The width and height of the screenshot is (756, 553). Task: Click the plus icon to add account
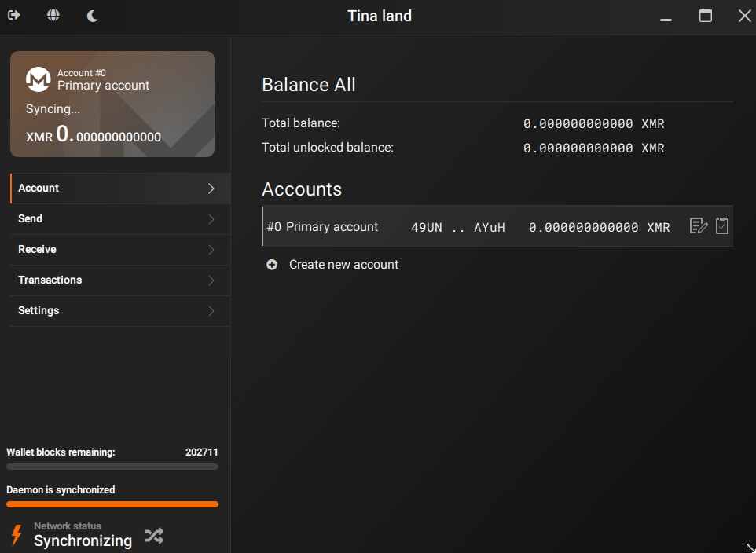click(x=272, y=265)
